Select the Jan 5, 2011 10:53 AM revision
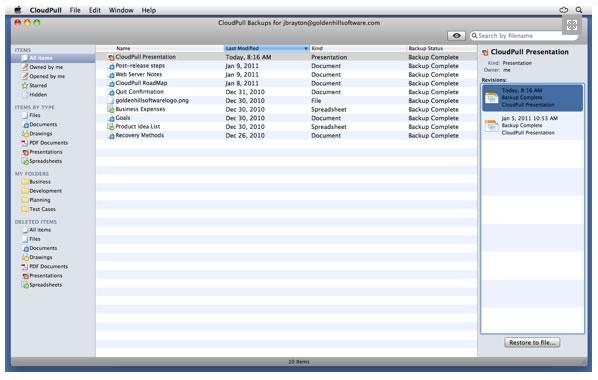 coord(532,126)
